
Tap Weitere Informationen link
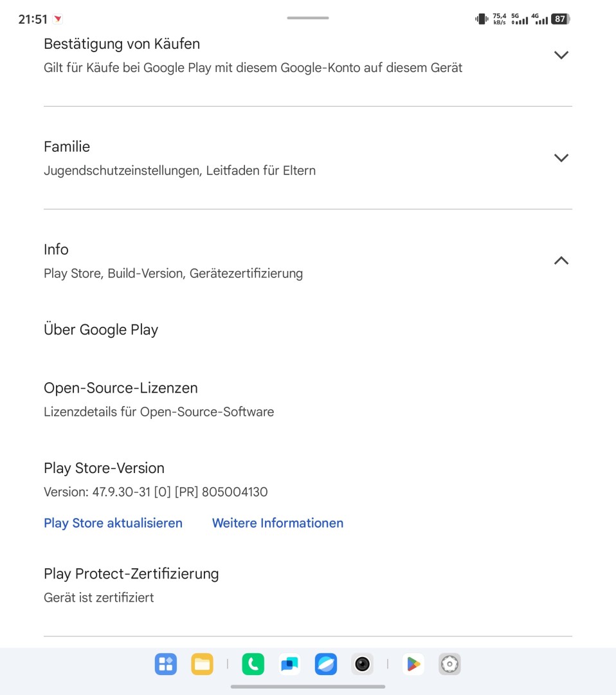coord(278,523)
